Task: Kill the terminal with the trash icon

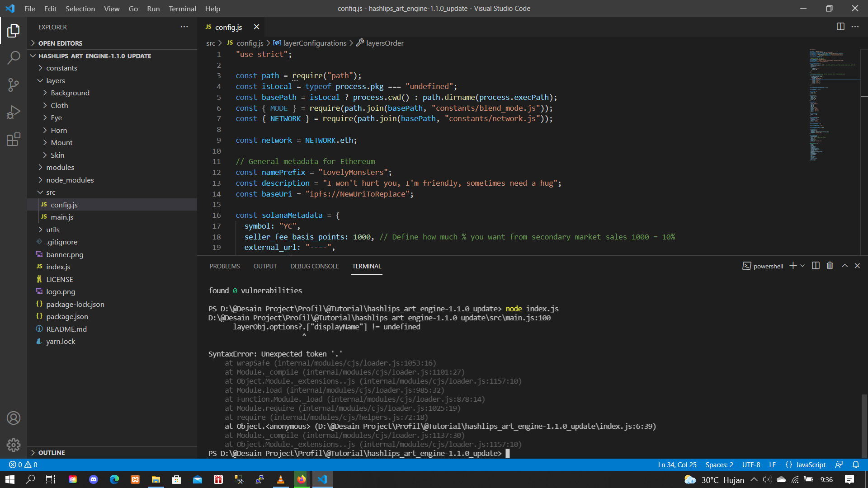Action: 830,266
